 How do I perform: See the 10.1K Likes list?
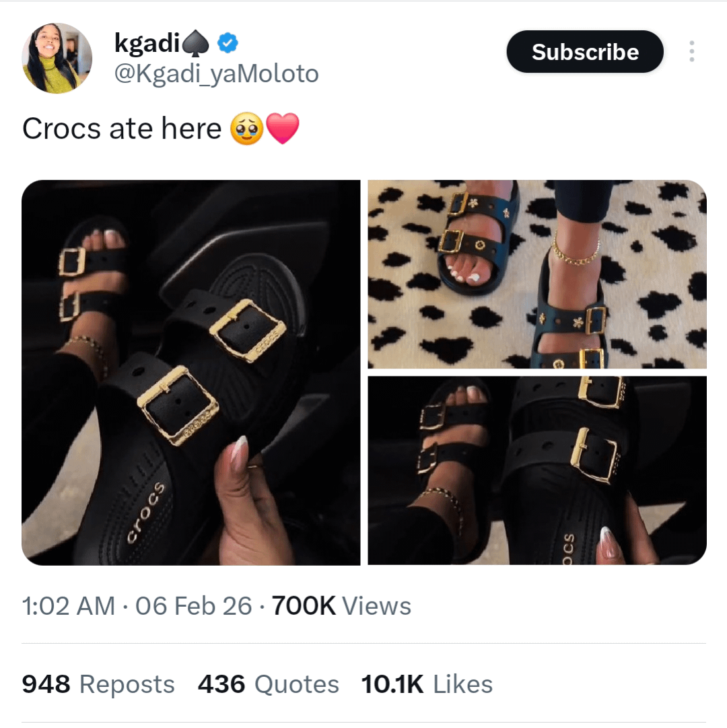[427, 684]
